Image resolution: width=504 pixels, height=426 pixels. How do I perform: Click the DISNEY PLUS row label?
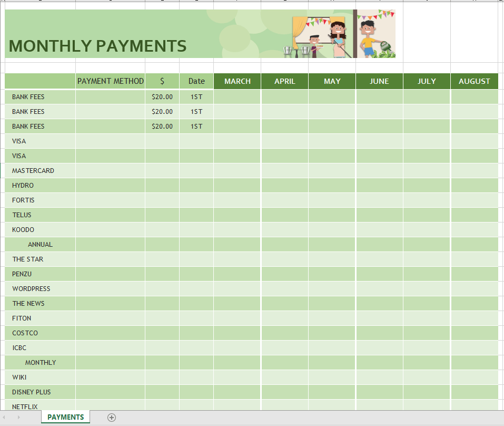tap(32, 392)
